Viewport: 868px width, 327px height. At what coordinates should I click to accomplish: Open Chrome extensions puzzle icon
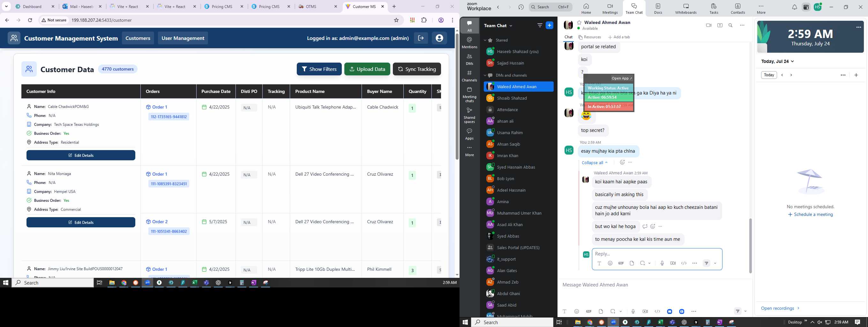pyautogui.click(x=424, y=20)
